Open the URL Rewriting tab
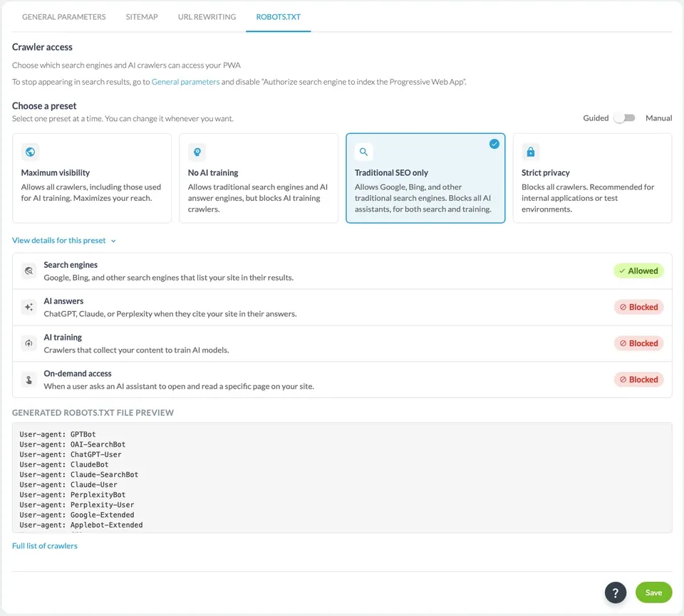 tap(207, 17)
